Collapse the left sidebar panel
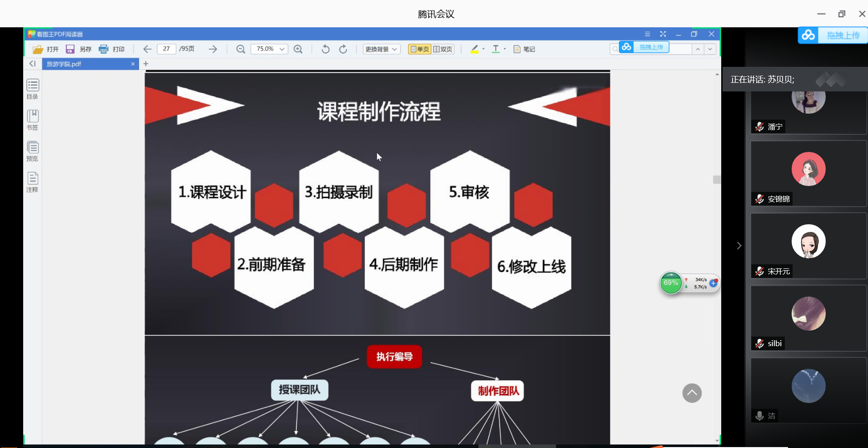Viewport: 868px width, 448px height. [32, 64]
